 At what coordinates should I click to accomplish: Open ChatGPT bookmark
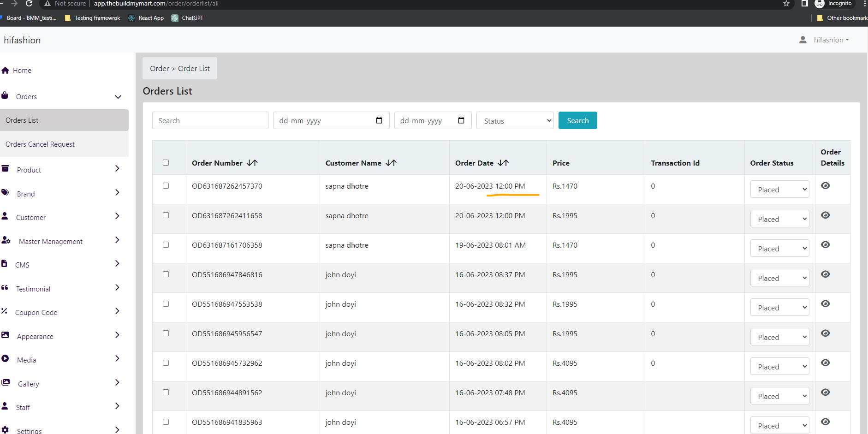(188, 18)
